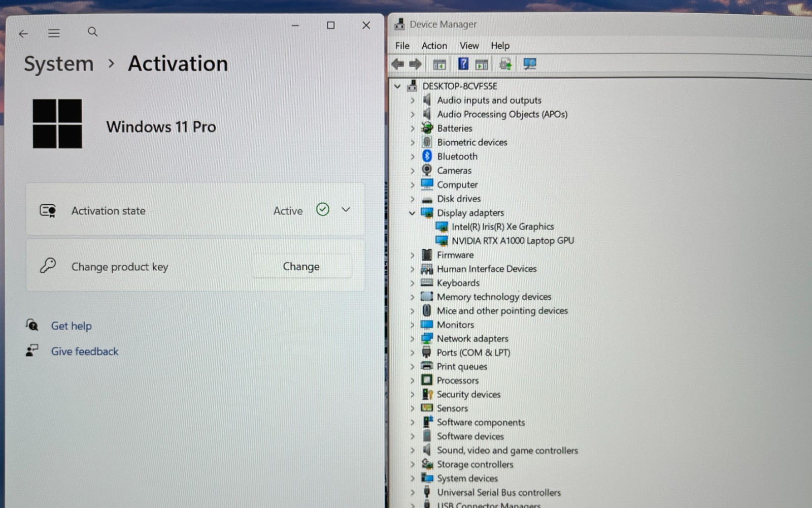Select the Disk drives category icon
This screenshot has width=812, height=508.
tap(427, 199)
